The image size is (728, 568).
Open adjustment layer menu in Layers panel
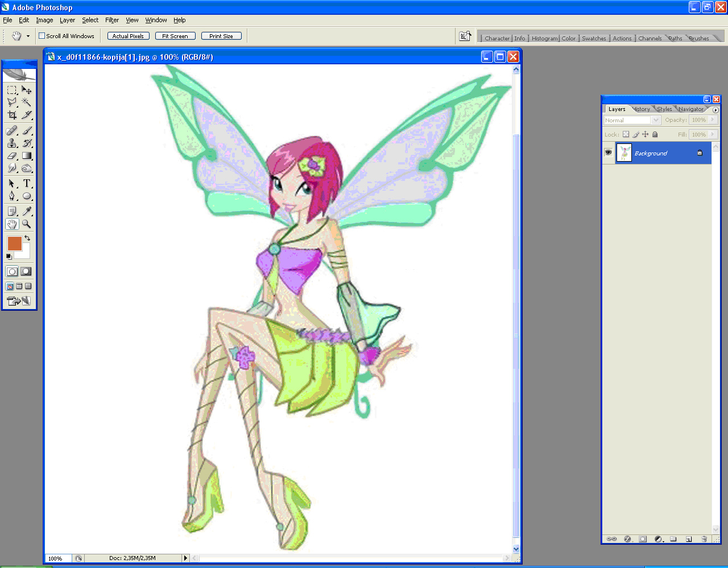pos(658,538)
